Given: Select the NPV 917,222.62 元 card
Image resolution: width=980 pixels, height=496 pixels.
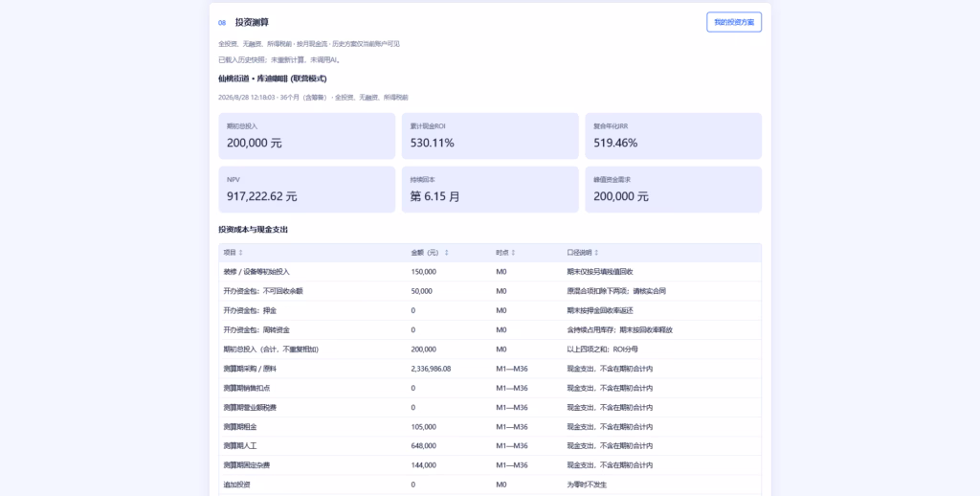Looking at the screenshot, I should pyautogui.click(x=307, y=190).
